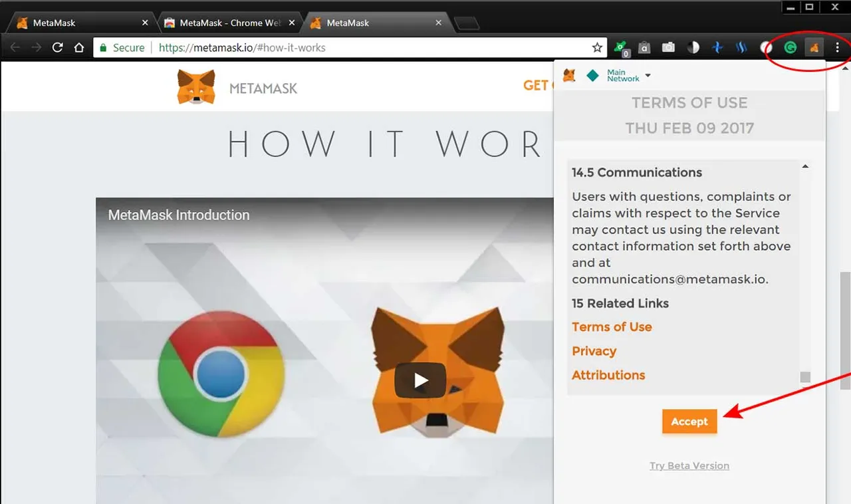
Task: Open the Attributions link
Action: coord(608,375)
